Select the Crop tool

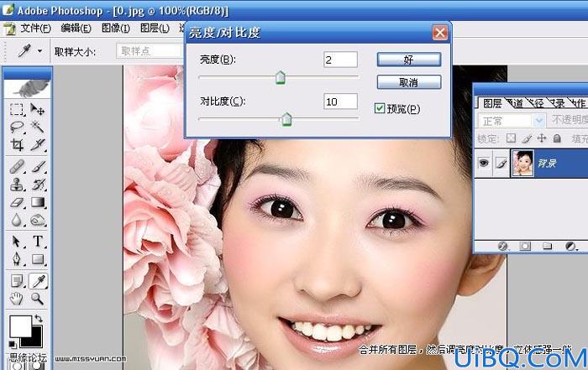pos(17,145)
